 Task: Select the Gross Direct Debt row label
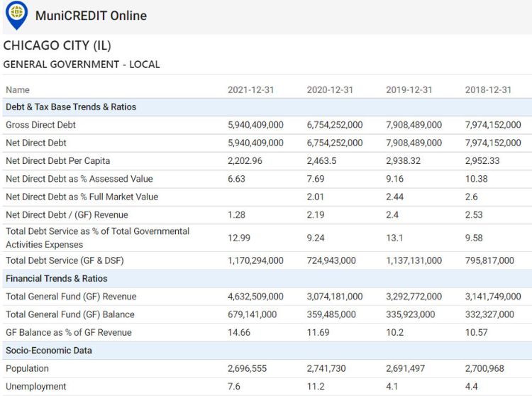tap(40, 125)
